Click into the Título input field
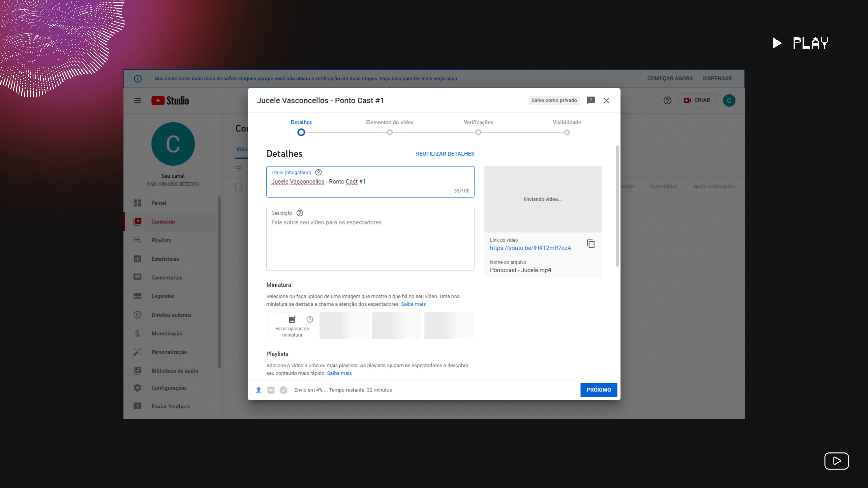This screenshot has width=868, height=488. click(370, 182)
